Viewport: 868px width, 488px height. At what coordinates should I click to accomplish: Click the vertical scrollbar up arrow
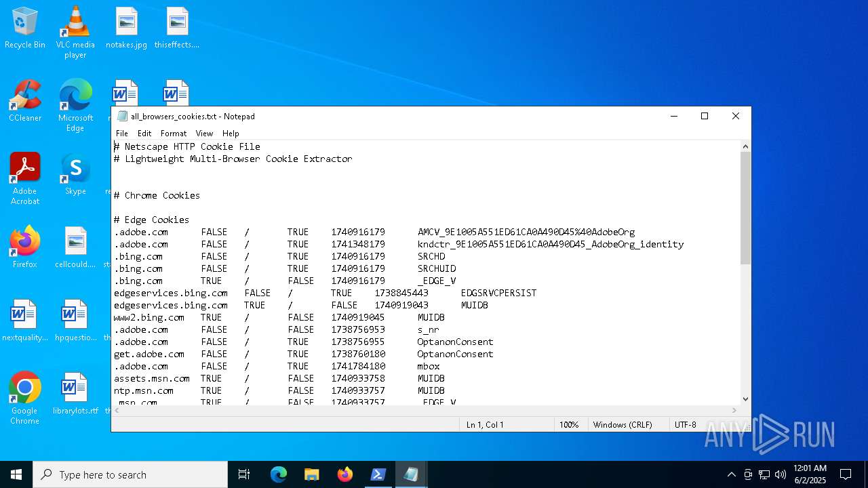click(745, 146)
